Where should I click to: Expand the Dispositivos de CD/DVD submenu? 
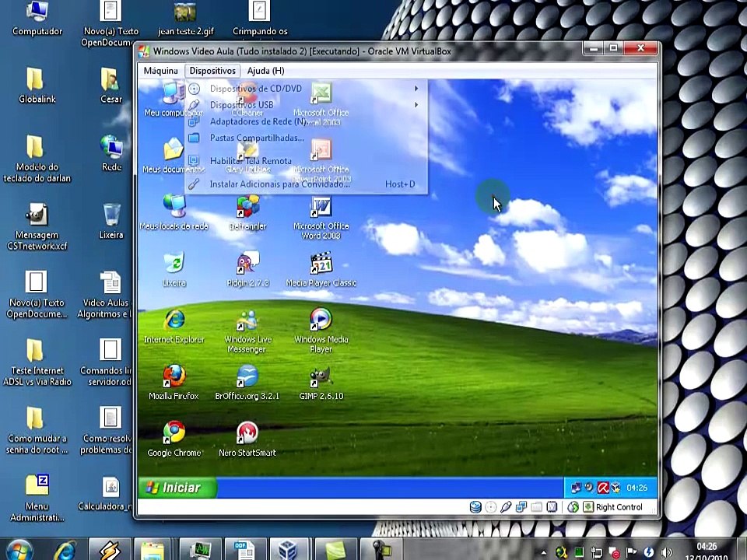pyautogui.click(x=307, y=89)
